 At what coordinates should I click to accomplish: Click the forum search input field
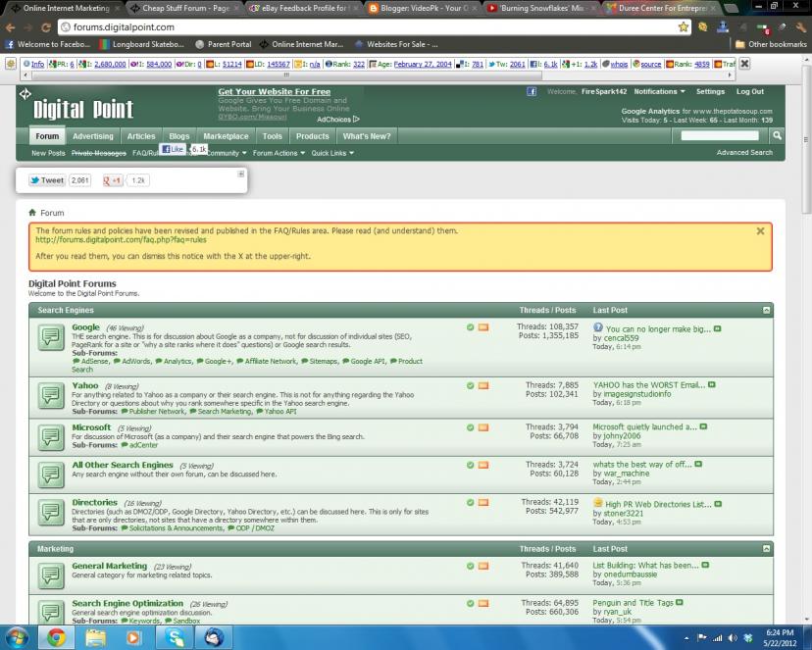tap(720, 135)
